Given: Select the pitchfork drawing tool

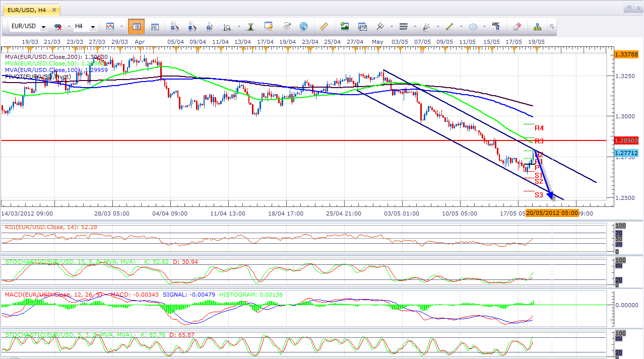Looking at the screenshot, I should (380, 26).
